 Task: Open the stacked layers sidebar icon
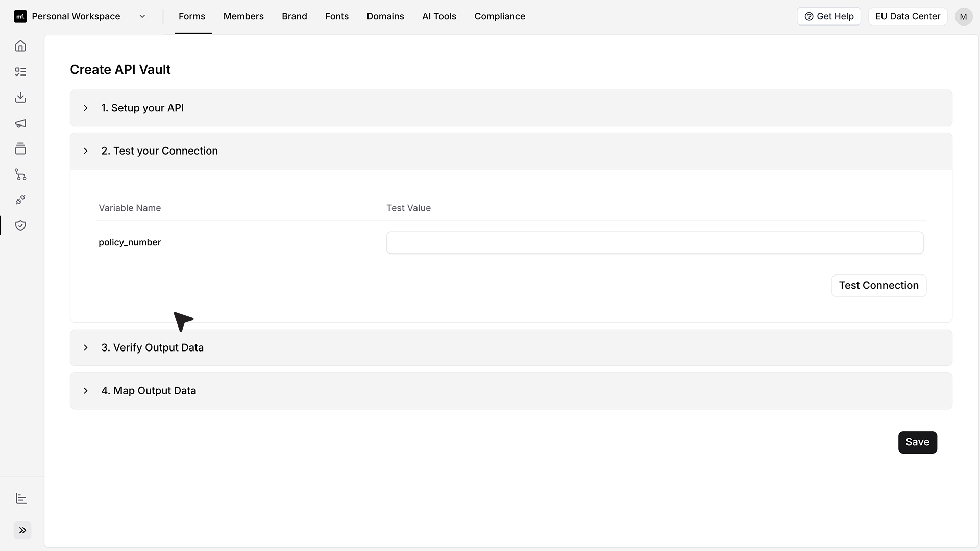pos(20,148)
